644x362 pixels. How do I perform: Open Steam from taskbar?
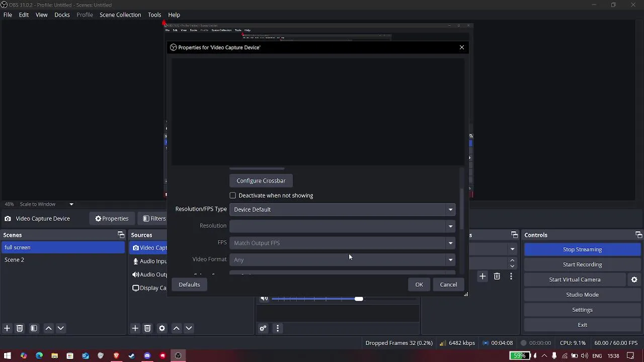(132, 356)
